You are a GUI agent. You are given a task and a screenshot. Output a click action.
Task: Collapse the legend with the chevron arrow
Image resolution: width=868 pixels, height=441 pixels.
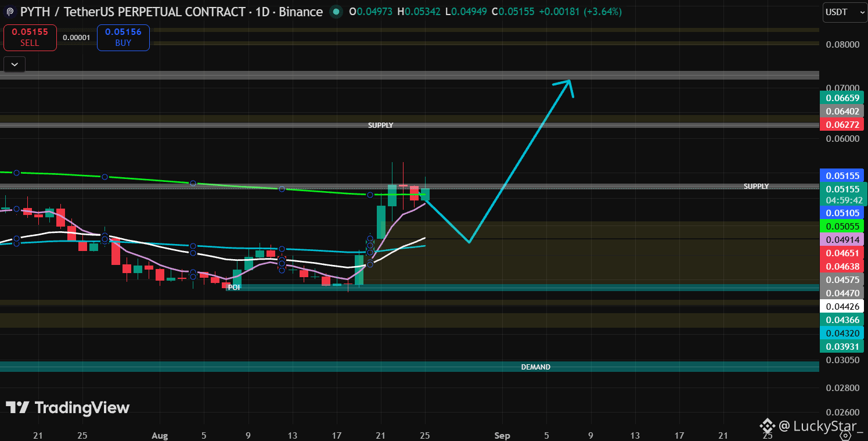coord(15,64)
